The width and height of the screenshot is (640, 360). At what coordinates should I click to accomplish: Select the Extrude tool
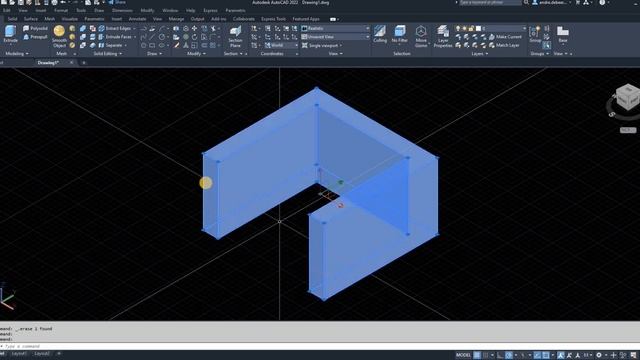point(10,34)
